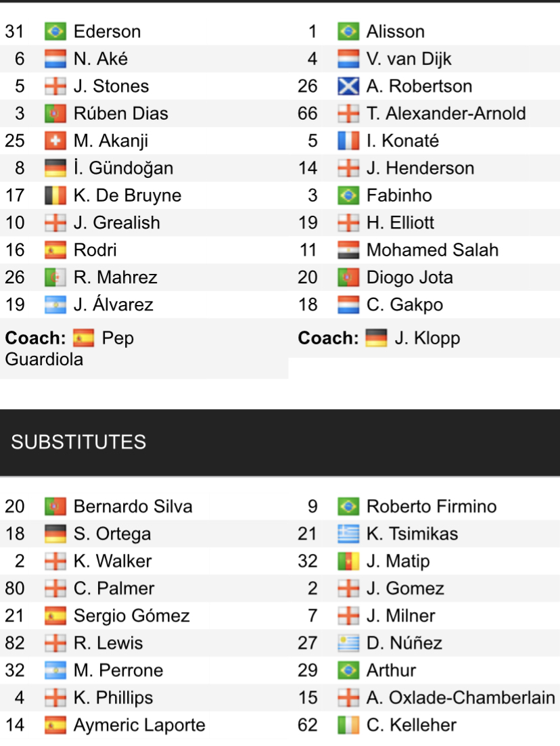Open J. Klopp coach profile link
Viewport: 560px width, 746px height.
pos(427,337)
